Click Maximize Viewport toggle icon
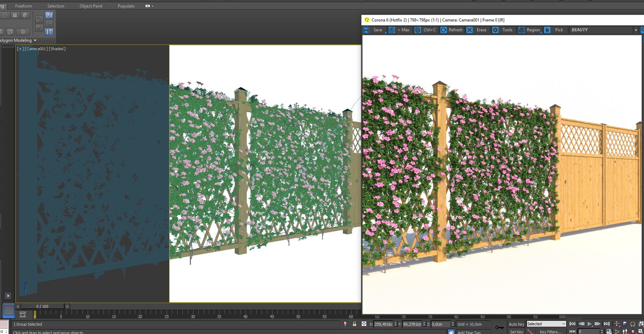This screenshot has height=334, width=644. tap(640, 332)
